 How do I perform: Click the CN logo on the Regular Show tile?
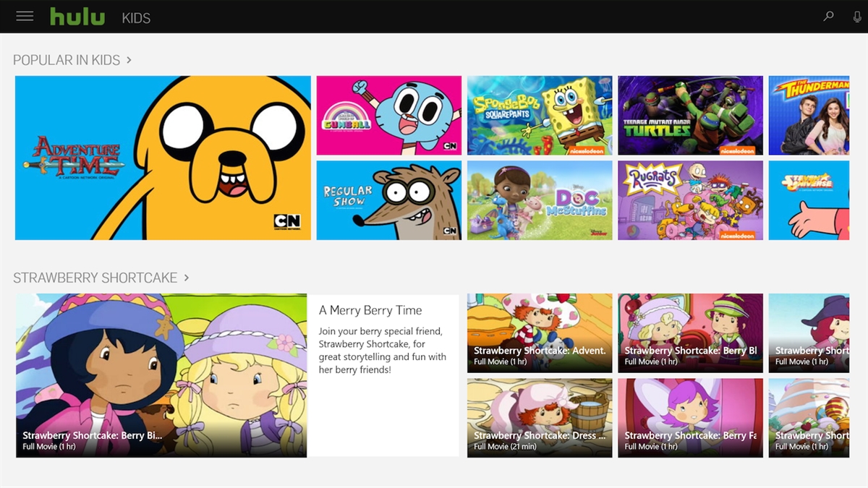click(450, 231)
